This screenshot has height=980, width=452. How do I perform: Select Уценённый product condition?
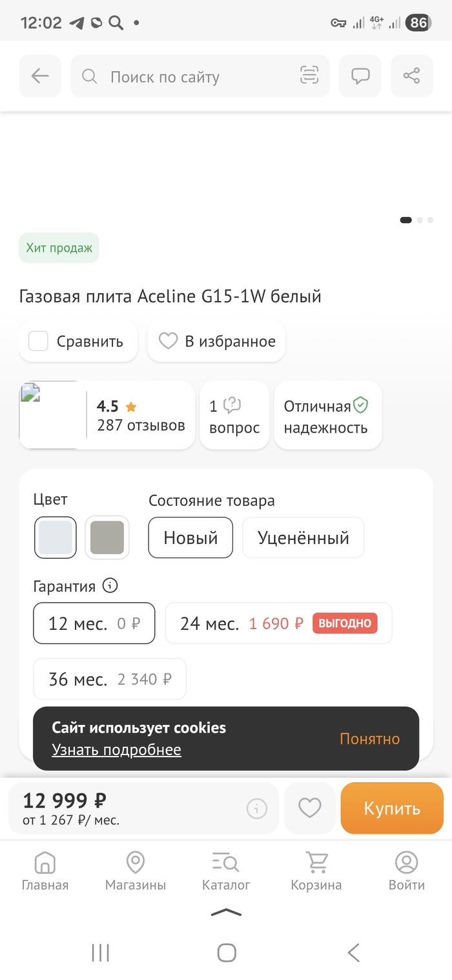click(x=303, y=537)
